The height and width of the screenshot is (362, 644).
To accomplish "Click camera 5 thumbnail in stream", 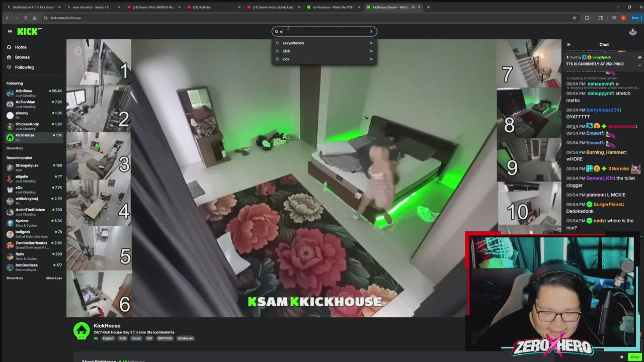I will point(99,249).
